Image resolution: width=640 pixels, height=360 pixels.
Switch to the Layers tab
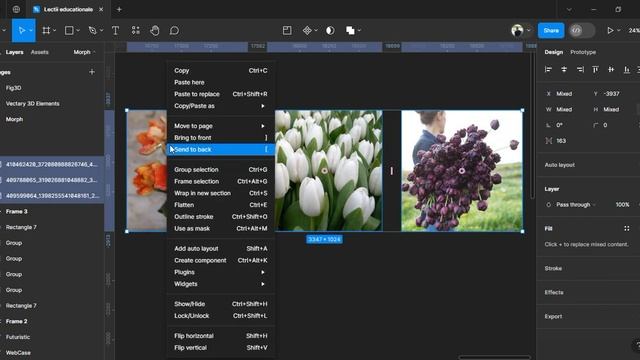tap(14, 52)
